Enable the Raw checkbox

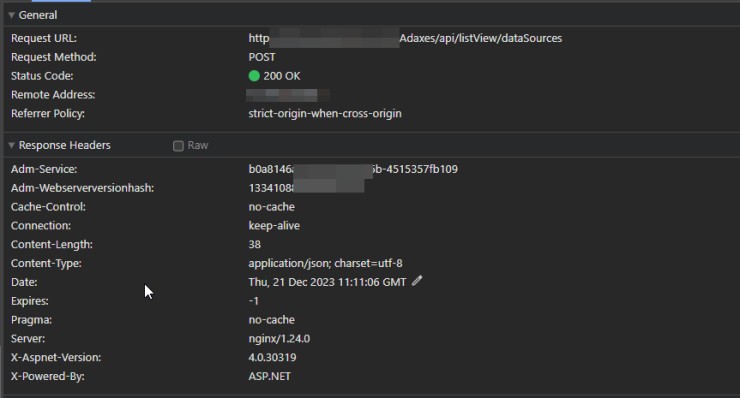[178, 146]
